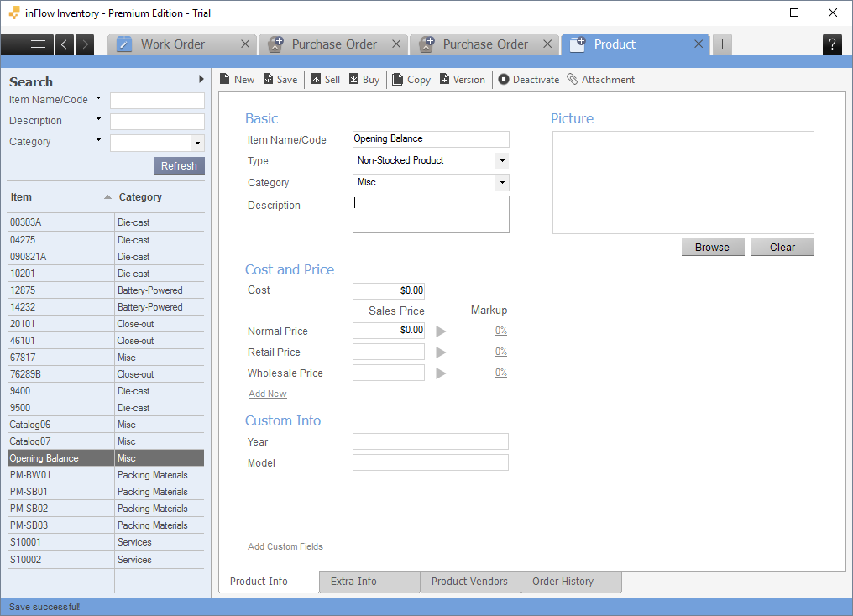Image resolution: width=853 pixels, height=616 pixels.
Task: Open the product Category dropdown
Action: coord(502,182)
